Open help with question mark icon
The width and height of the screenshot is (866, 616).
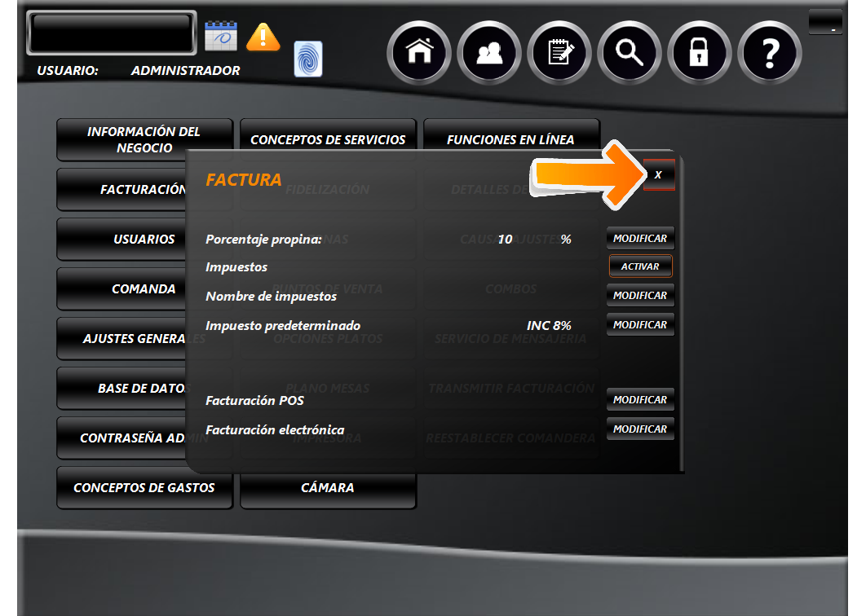click(769, 53)
